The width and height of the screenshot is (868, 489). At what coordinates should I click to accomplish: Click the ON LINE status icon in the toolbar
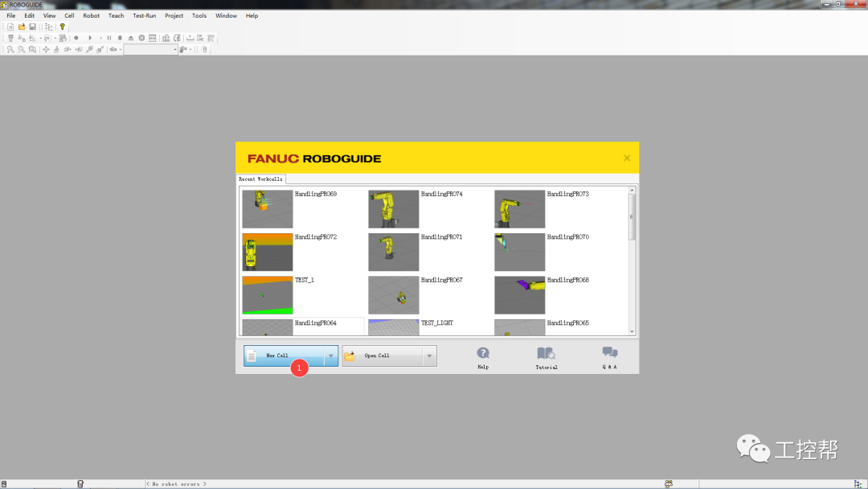pyautogui.click(x=200, y=39)
